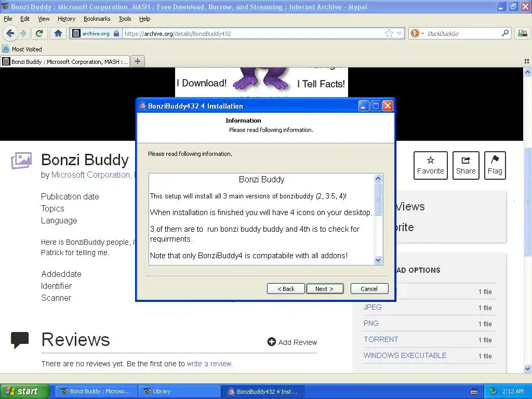Open the Windows start menu

click(25, 391)
